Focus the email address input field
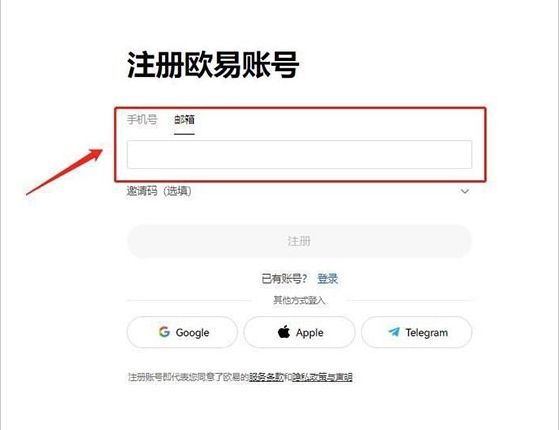This screenshot has height=430, width=559. coord(299,154)
